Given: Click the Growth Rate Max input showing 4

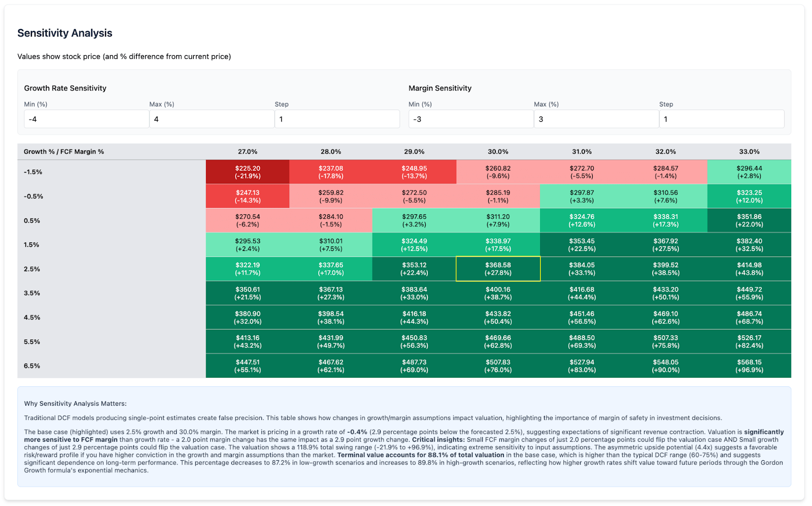Looking at the screenshot, I should tap(212, 119).
